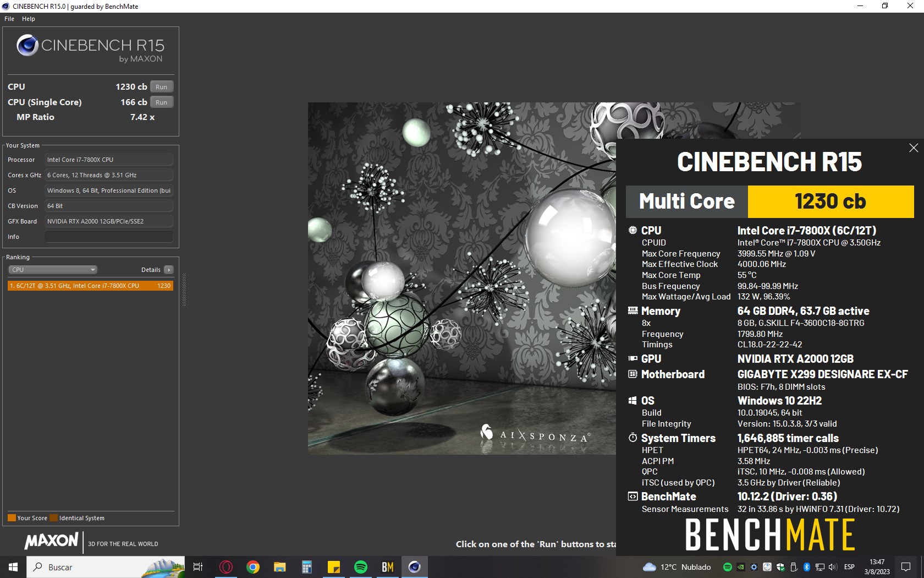Expand the ranking Details arrow button
924x578 pixels.
[169, 270]
